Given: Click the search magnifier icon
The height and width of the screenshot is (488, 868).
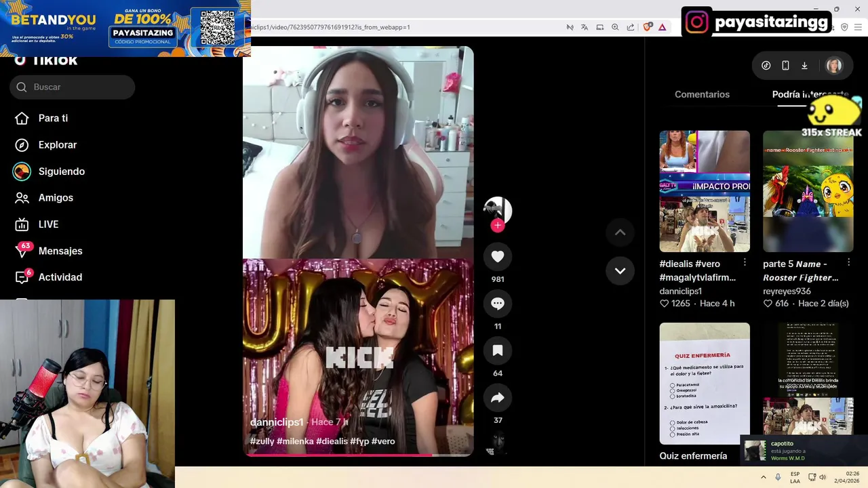Looking at the screenshot, I should pos(22,87).
